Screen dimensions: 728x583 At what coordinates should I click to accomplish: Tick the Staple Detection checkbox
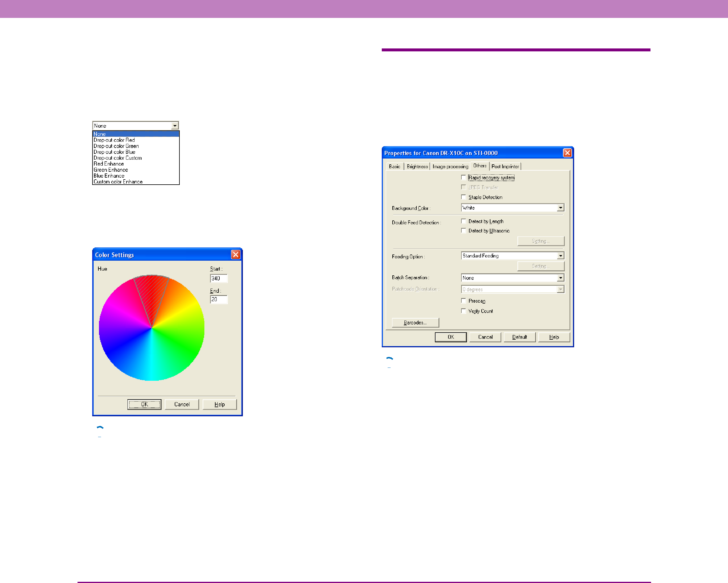coord(463,197)
